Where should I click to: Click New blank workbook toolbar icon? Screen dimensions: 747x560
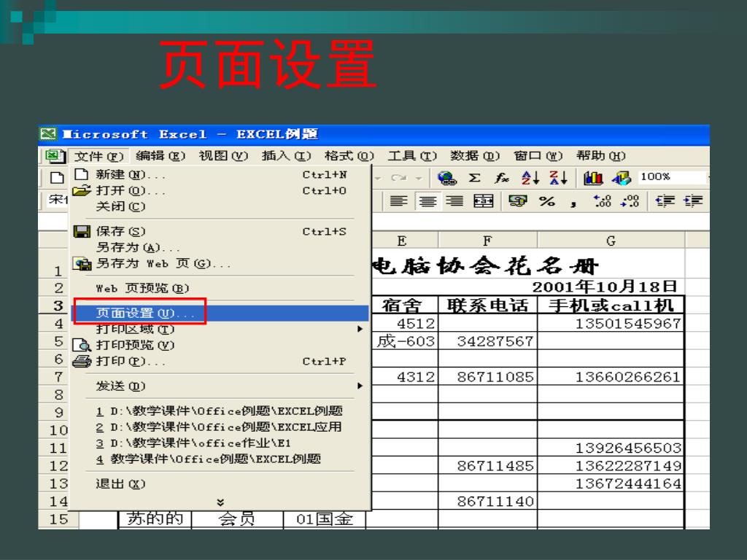[57, 178]
